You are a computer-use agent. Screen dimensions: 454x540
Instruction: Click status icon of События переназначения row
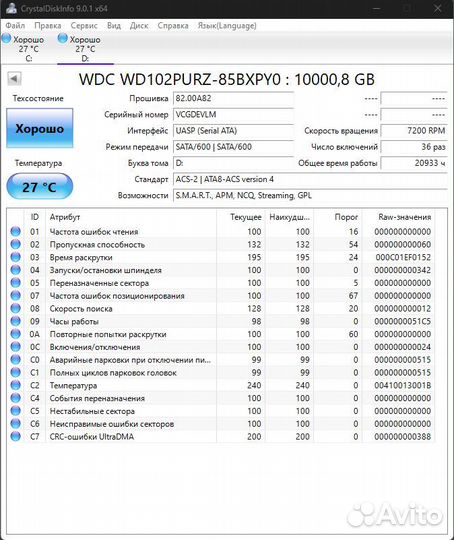pyautogui.click(x=16, y=398)
